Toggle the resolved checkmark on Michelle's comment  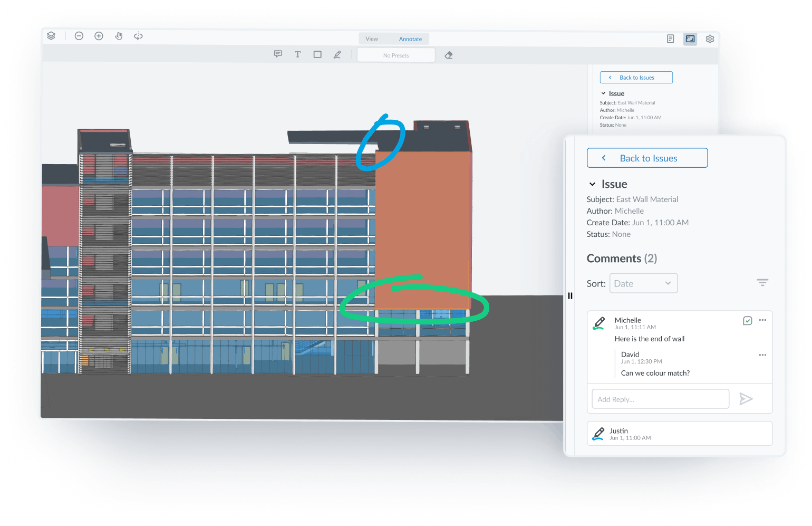747,320
